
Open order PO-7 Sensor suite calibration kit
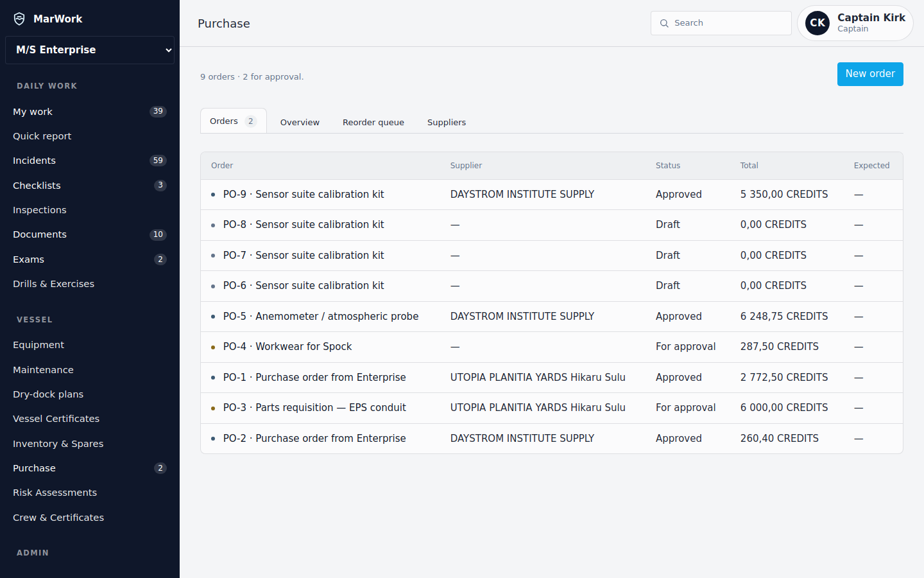point(552,256)
